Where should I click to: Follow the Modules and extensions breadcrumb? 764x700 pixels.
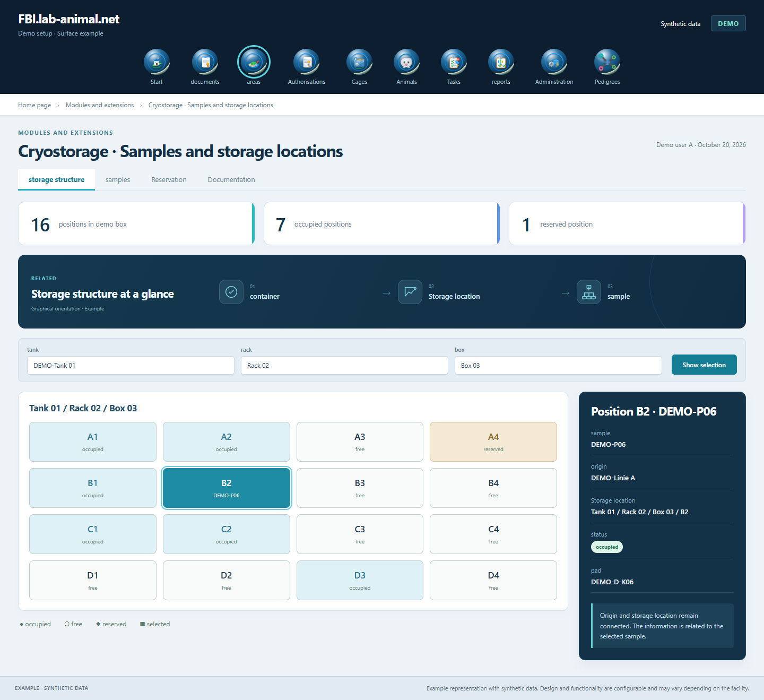pyautogui.click(x=100, y=105)
